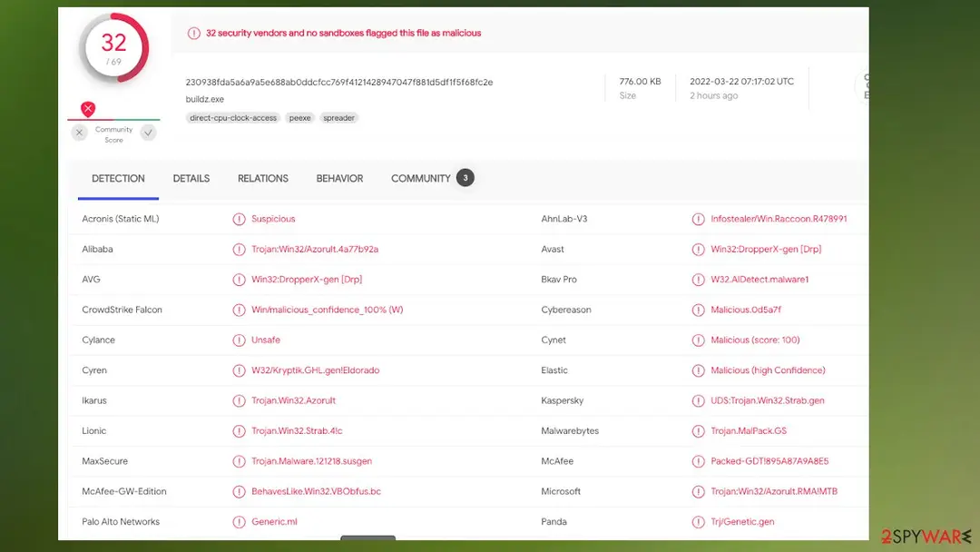Click the warning icon in Cynet row
This screenshot has width=980, height=552.
click(698, 340)
